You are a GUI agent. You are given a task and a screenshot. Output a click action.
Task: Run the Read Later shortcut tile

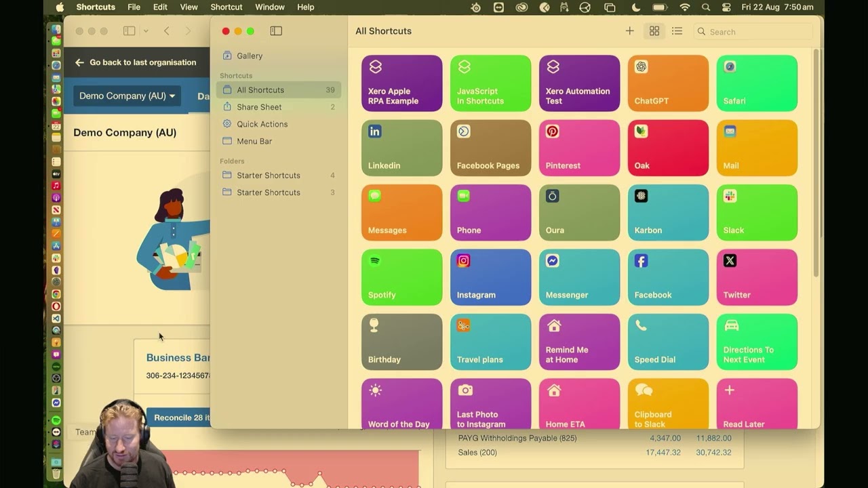pyautogui.click(x=757, y=404)
